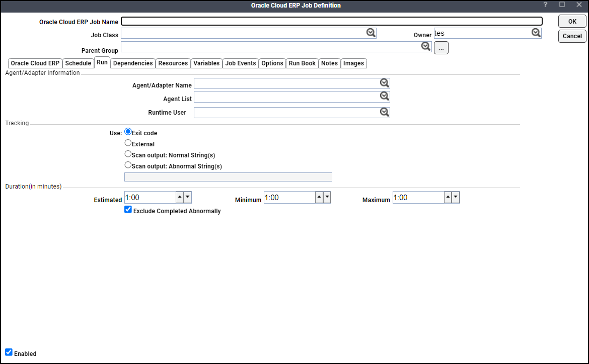Select Scan output: Normal String(s) option
Image resolution: width=589 pixels, height=364 pixels.
click(x=128, y=154)
